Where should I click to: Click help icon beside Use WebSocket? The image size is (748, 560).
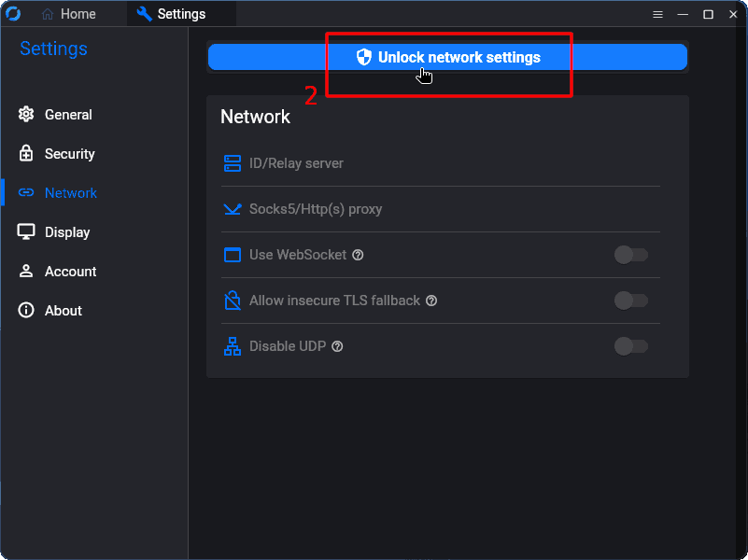point(358,255)
